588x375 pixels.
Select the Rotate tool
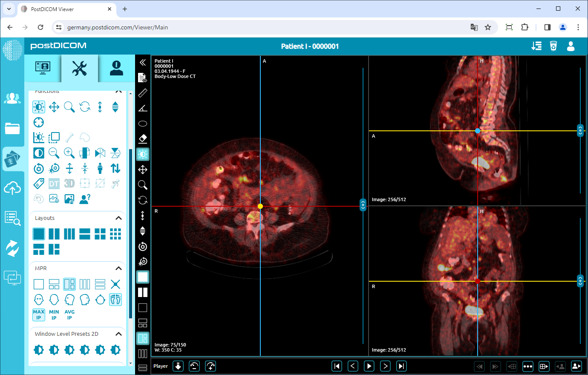point(85,107)
